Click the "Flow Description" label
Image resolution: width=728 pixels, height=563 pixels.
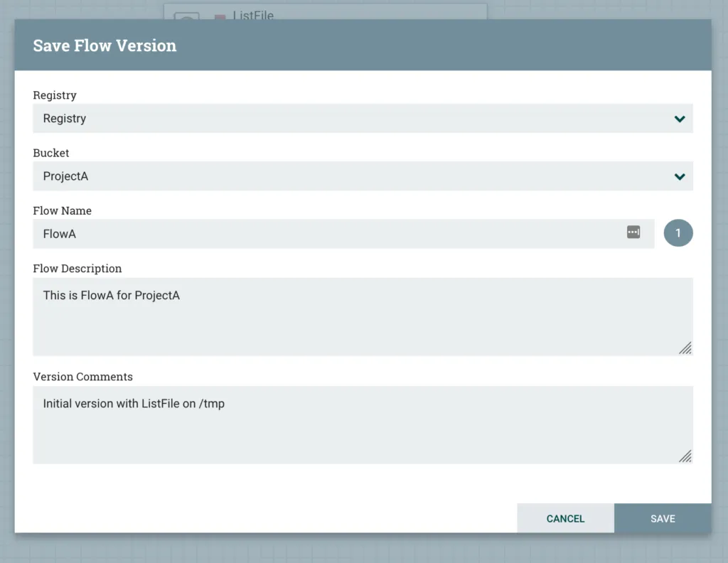point(77,269)
